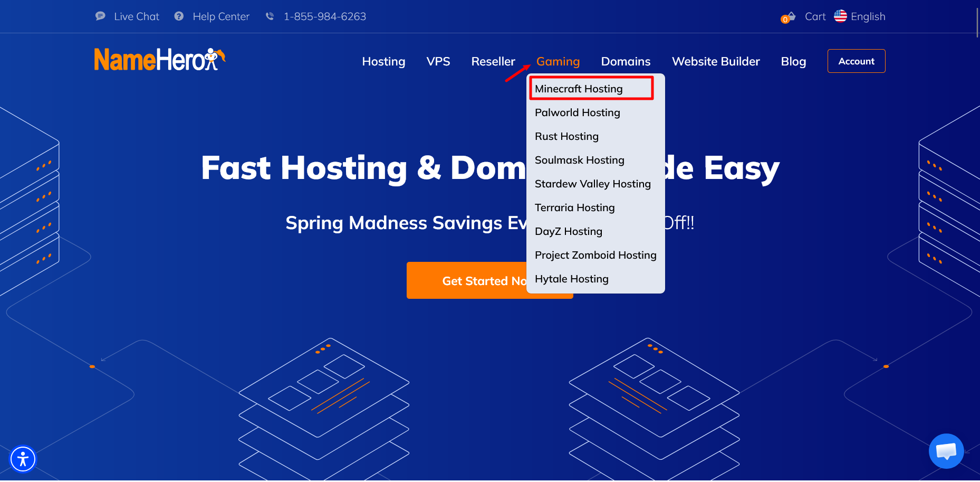The image size is (980, 482).
Task: Open the shopping cart basket icon
Action: coord(789,17)
